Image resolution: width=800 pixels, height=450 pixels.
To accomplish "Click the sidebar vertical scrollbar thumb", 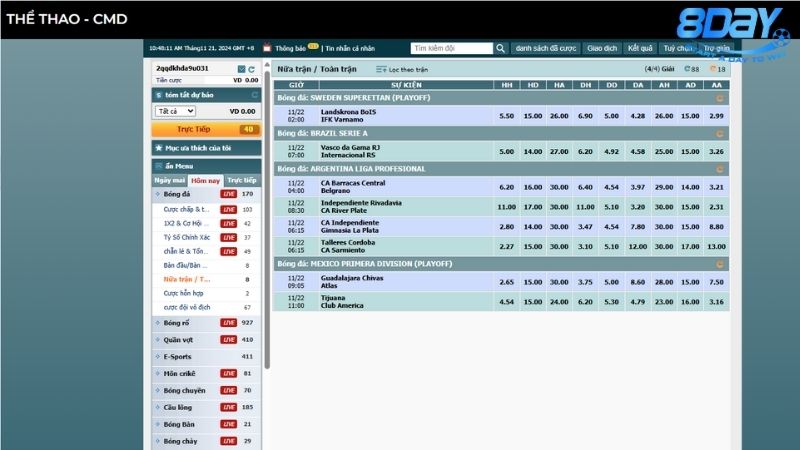I will pyautogui.click(x=267, y=219).
